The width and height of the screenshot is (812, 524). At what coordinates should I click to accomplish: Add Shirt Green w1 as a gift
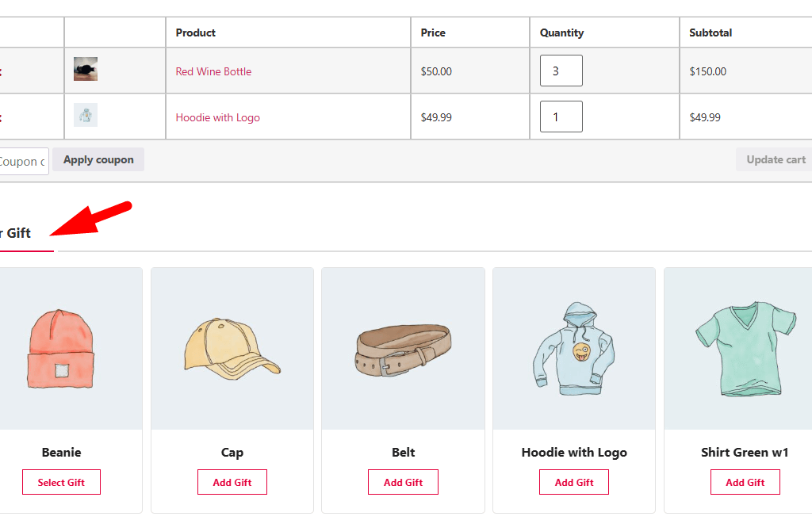[745, 482]
